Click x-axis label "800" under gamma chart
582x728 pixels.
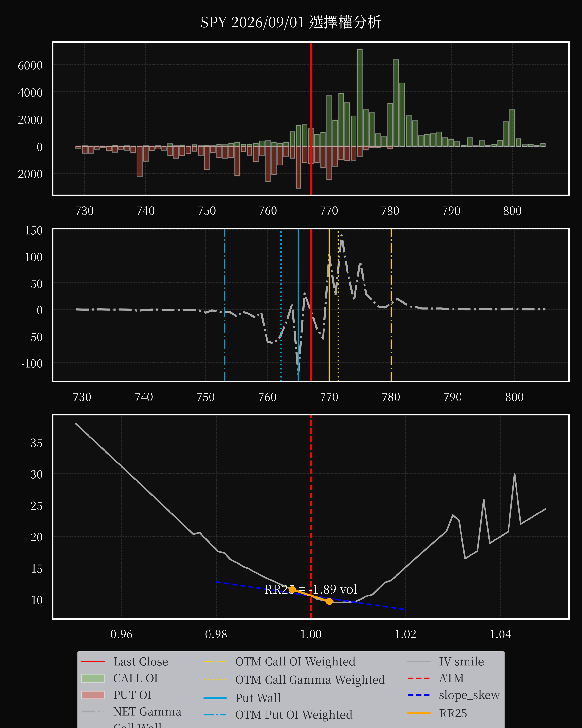[515, 397]
